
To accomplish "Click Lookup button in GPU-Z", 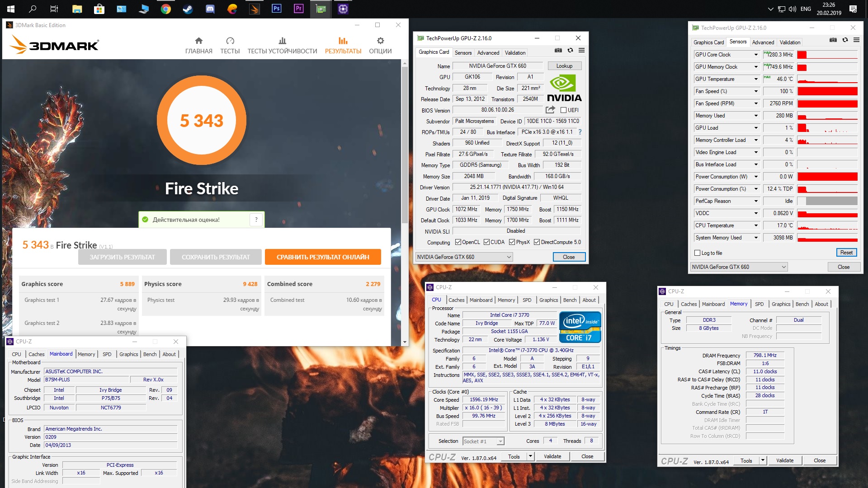I will [x=564, y=66].
